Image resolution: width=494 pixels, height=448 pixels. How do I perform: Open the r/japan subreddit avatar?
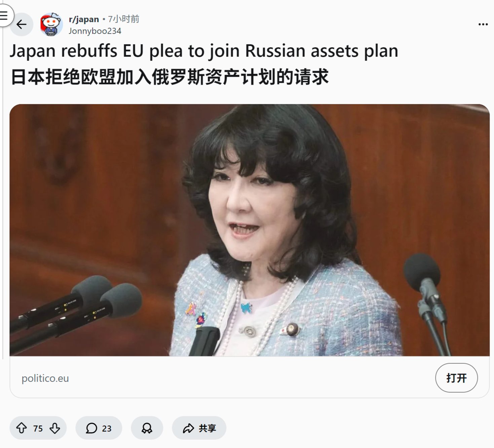click(51, 24)
